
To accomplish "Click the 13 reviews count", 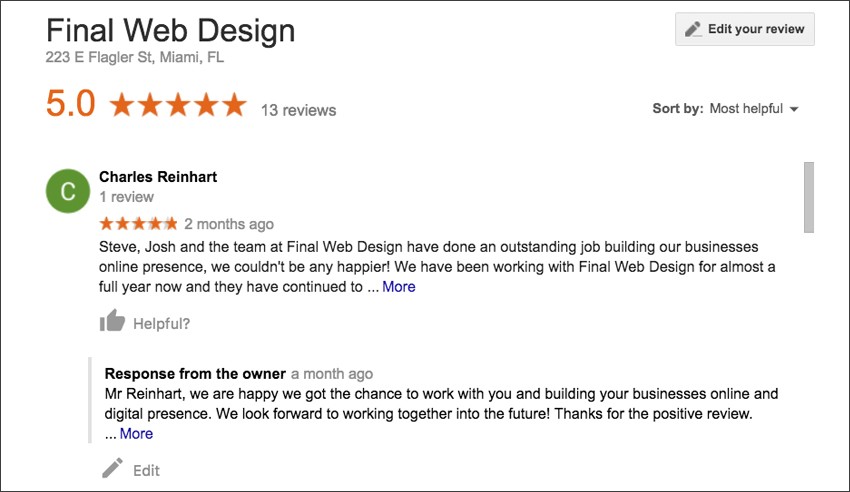I will click(x=298, y=110).
